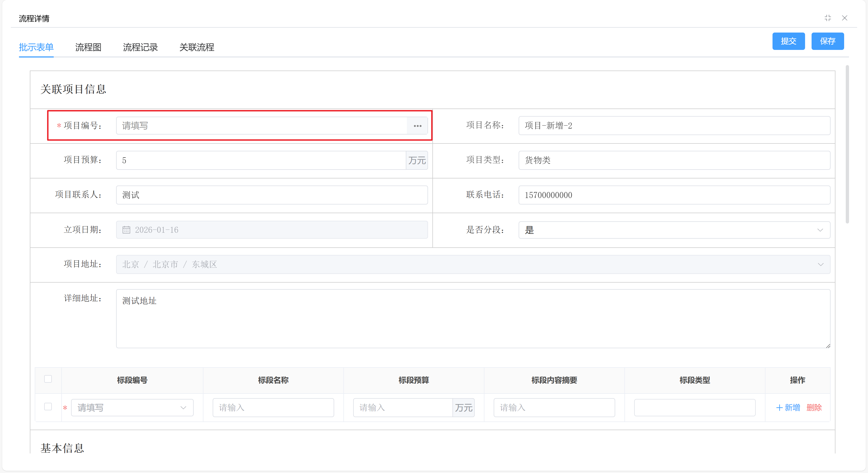Click the 保存 button
This screenshot has height=473, width=868.
coord(828,41)
